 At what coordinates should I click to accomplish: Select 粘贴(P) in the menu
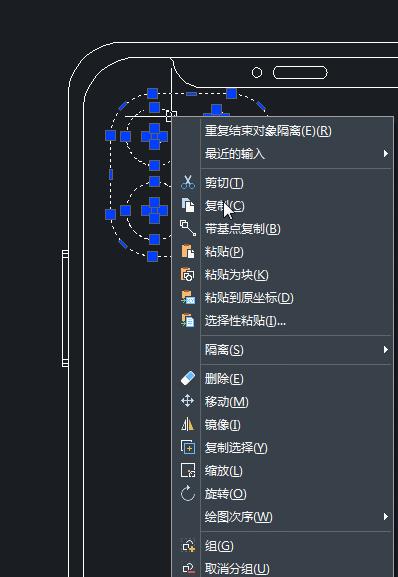pyautogui.click(x=283, y=252)
